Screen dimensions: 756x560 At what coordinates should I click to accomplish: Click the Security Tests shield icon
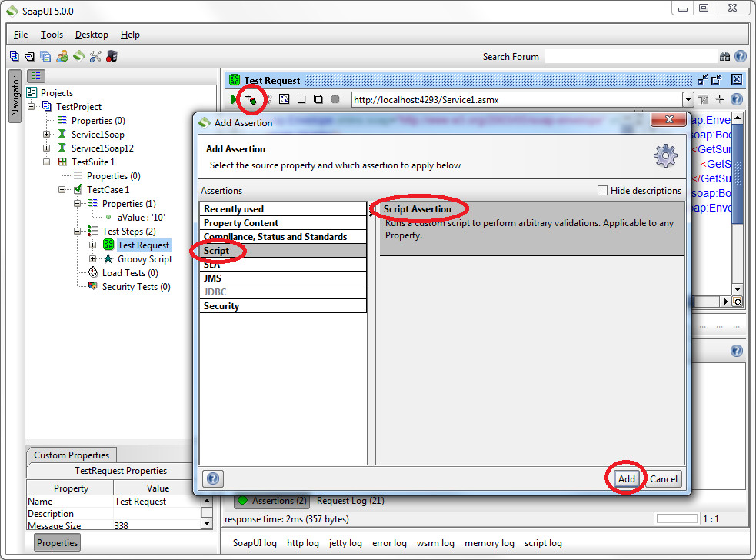point(93,286)
